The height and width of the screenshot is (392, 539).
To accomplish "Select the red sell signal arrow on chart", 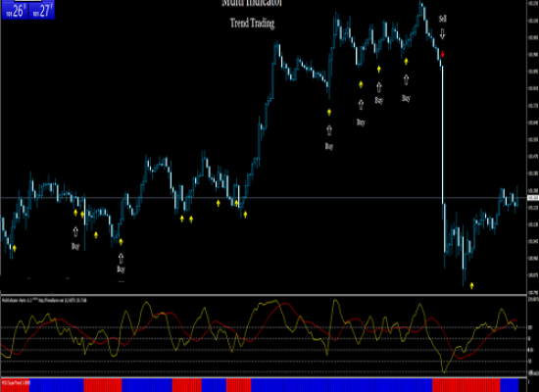I will click(x=443, y=54).
